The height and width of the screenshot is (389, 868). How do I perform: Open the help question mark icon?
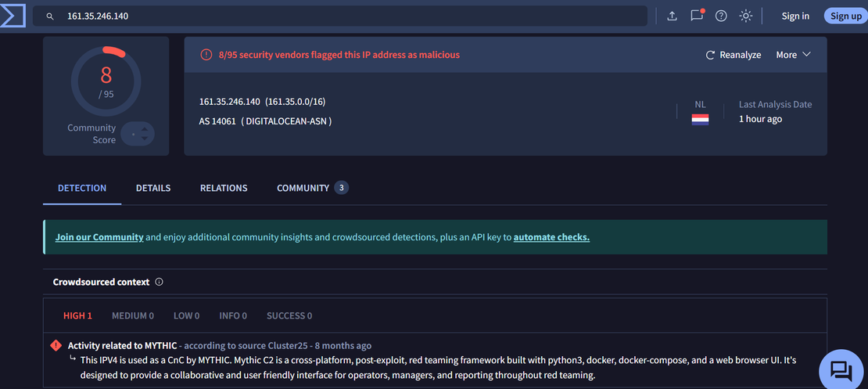pos(721,16)
